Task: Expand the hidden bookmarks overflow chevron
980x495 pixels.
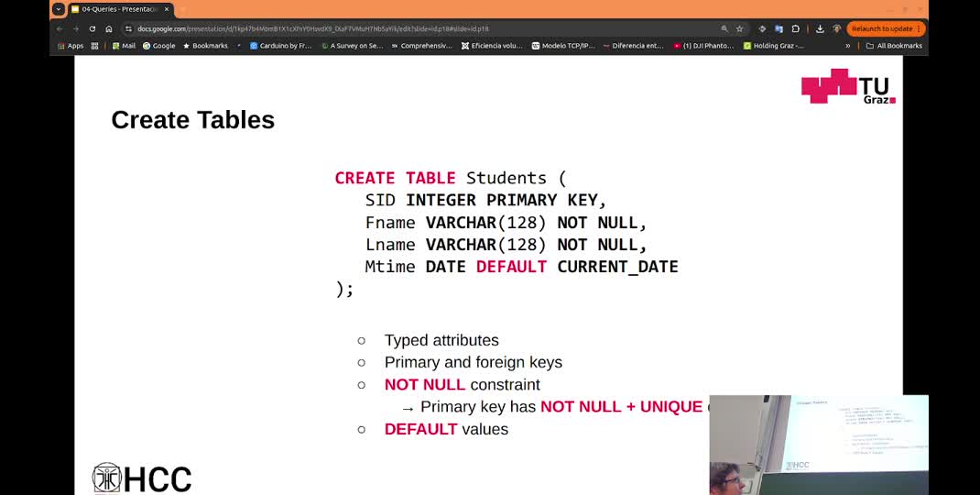Action: click(x=847, y=46)
